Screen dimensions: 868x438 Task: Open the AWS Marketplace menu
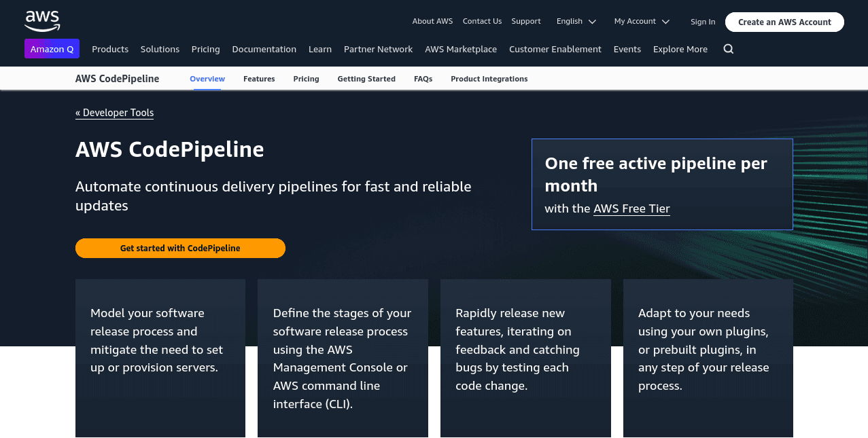[461, 49]
